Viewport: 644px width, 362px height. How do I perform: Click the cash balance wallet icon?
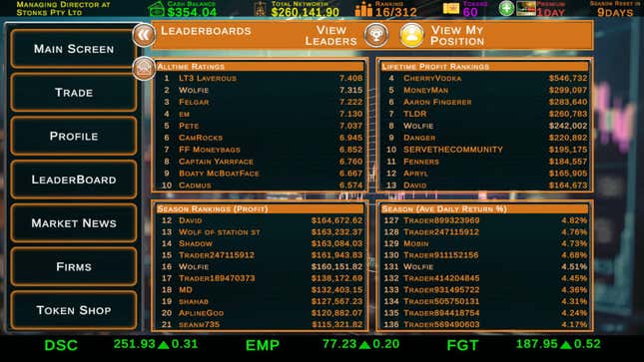157,9
